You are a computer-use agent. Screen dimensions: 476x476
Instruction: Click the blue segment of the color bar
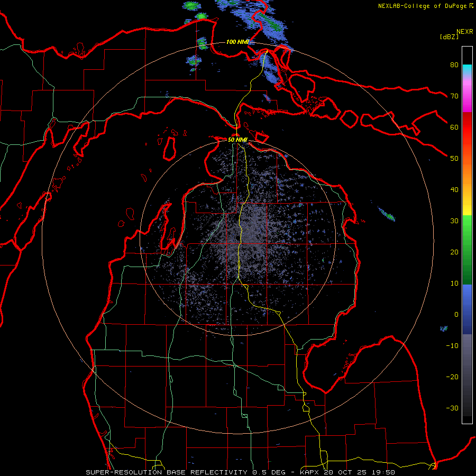(x=467, y=309)
